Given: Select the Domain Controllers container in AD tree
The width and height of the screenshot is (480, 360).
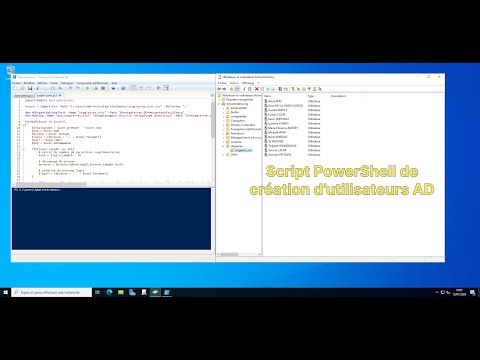Looking at the screenshot, I should click(x=243, y=125).
